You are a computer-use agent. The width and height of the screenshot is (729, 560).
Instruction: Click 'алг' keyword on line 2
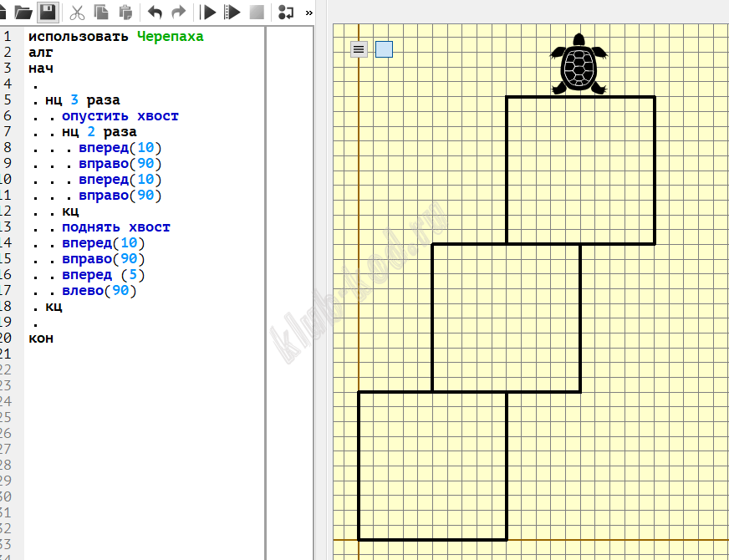pos(40,52)
